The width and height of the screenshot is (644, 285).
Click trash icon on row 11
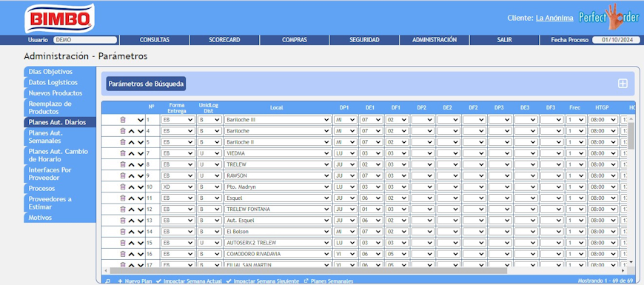[122, 198]
